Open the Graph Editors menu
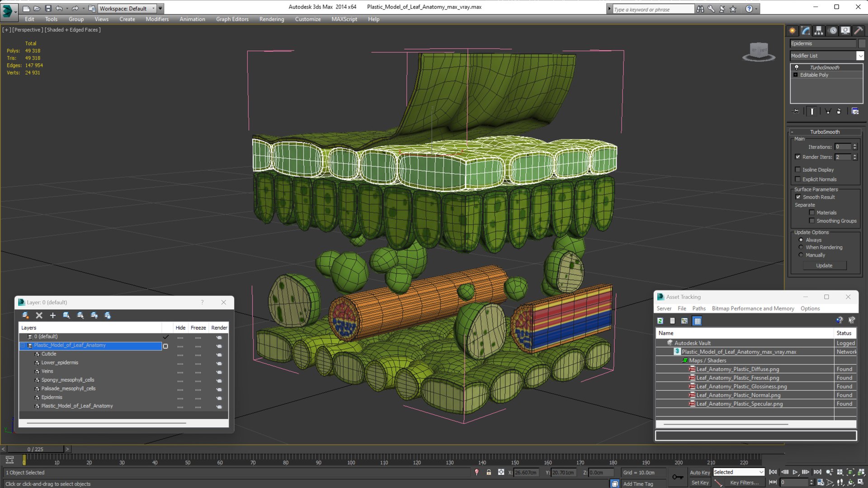 click(232, 19)
